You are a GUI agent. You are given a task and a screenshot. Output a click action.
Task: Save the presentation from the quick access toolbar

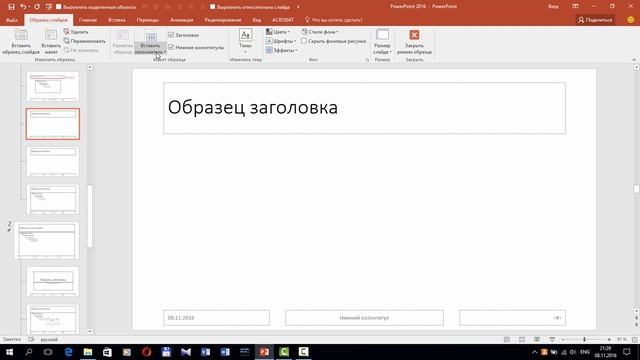11,7
